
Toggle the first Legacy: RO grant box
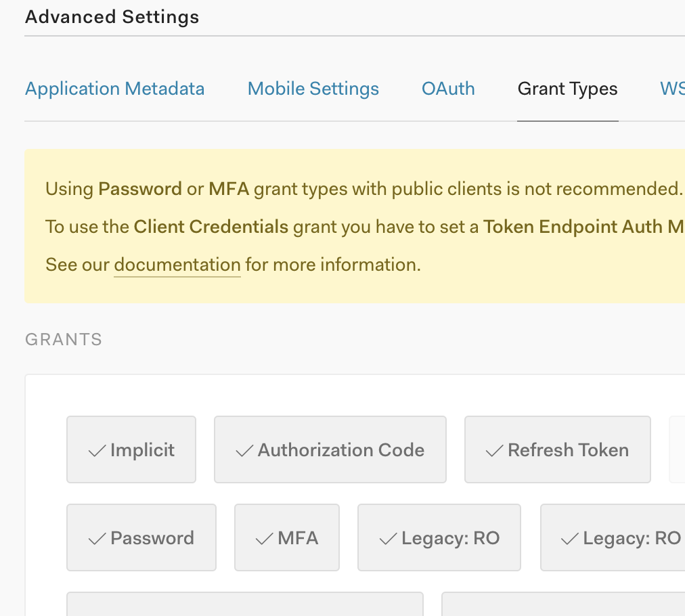(439, 537)
